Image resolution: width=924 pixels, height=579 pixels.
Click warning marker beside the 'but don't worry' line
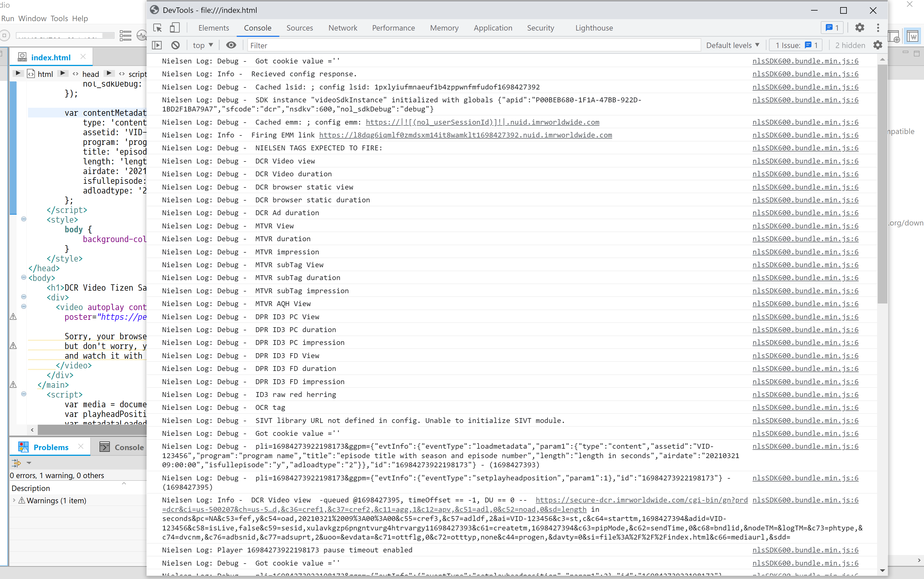[x=13, y=346]
